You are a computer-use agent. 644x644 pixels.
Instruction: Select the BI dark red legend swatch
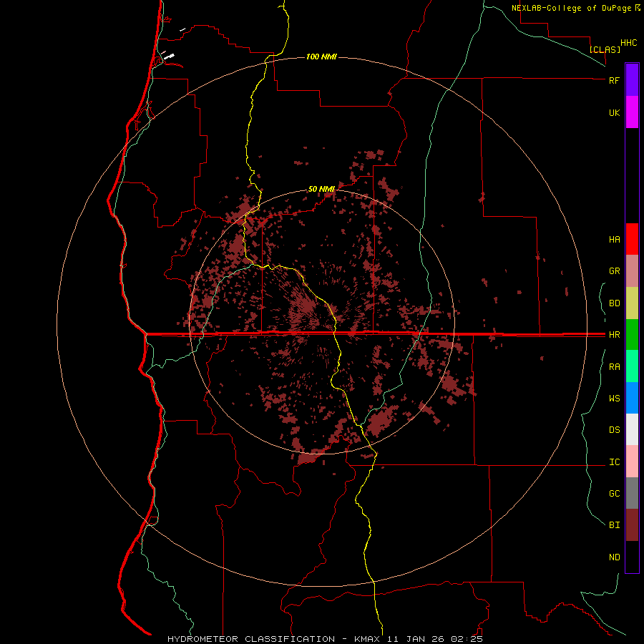tap(632, 525)
